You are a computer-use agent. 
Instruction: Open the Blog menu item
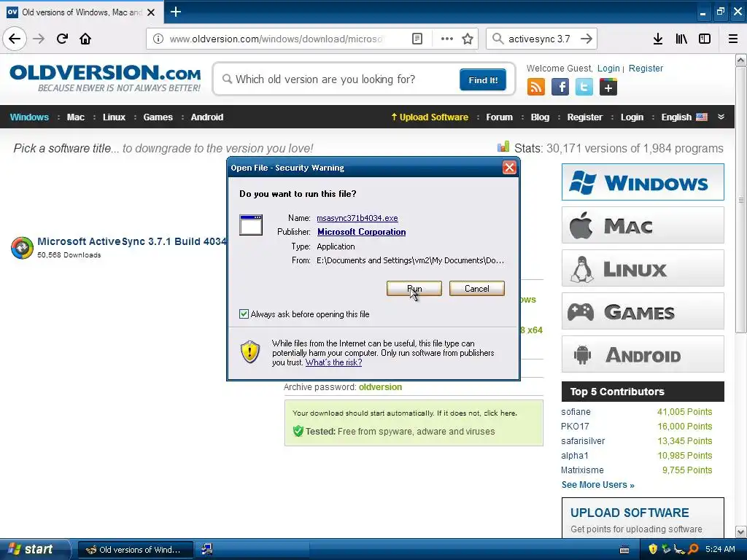540,117
